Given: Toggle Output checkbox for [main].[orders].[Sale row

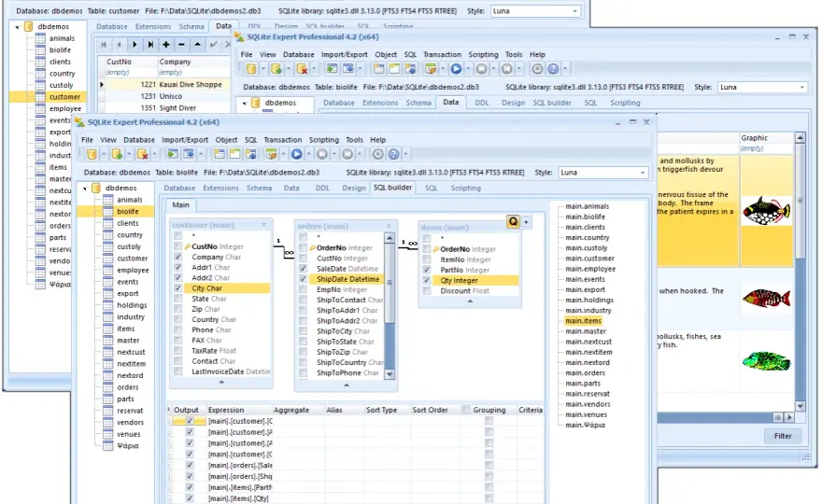Looking at the screenshot, I should coord(190,465).
